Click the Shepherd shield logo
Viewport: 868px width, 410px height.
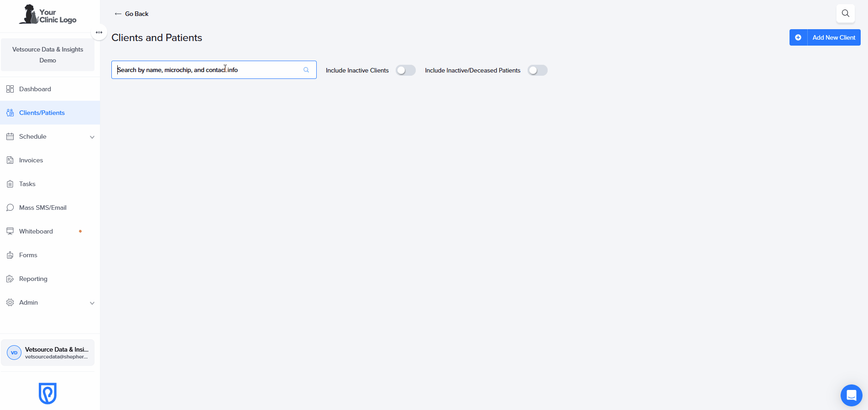[47, 393]
